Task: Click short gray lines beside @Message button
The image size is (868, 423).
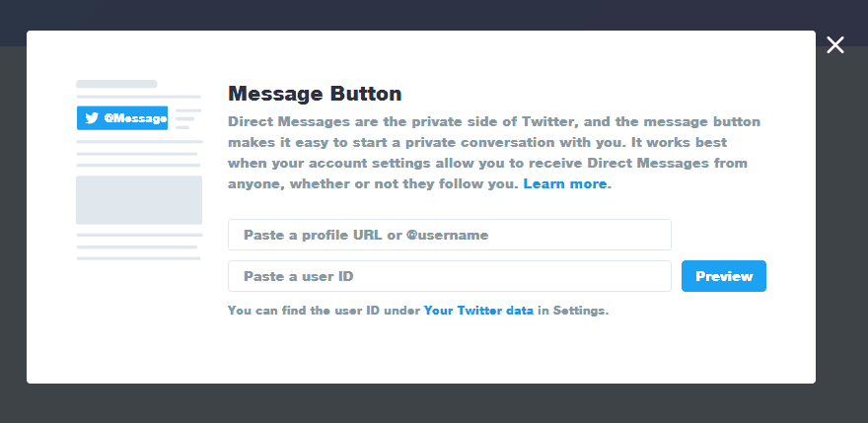Action: [x=188, y=119]
